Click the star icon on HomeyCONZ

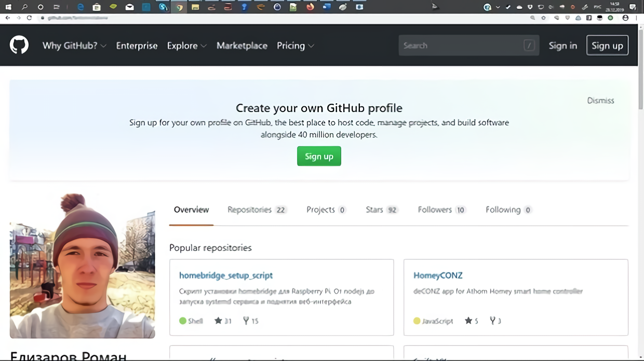coord(468,321)
